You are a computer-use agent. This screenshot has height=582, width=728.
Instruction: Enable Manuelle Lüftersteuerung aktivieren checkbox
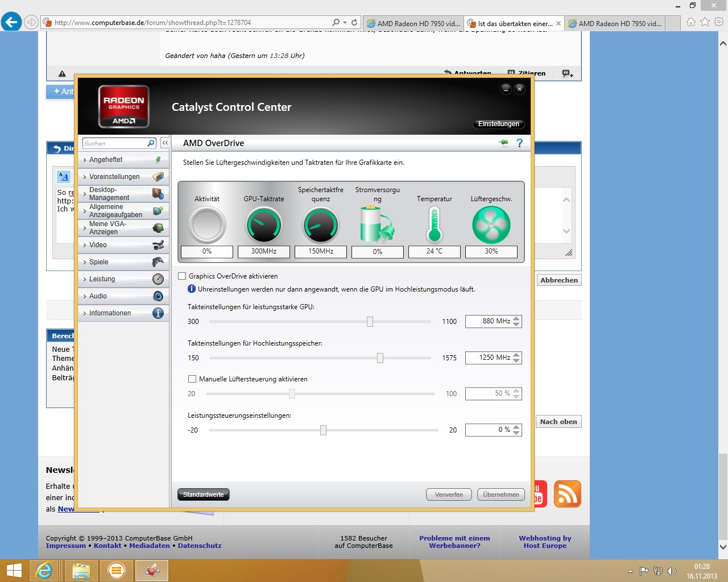click(192, 379)
